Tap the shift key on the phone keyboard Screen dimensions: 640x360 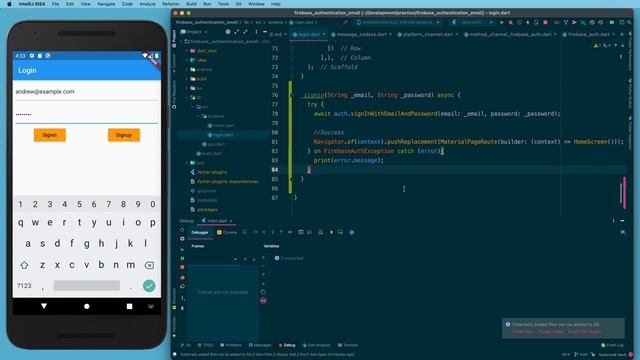24,265
